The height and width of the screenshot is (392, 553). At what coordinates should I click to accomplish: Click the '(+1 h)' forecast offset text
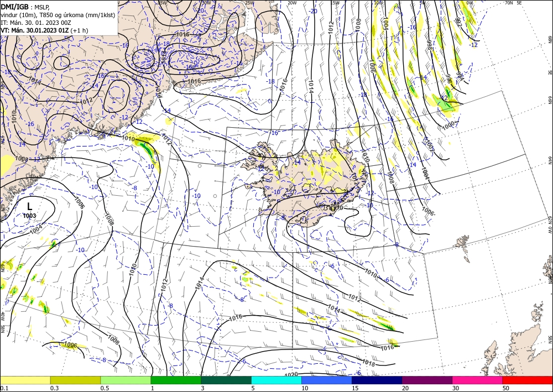coord(79,30)
